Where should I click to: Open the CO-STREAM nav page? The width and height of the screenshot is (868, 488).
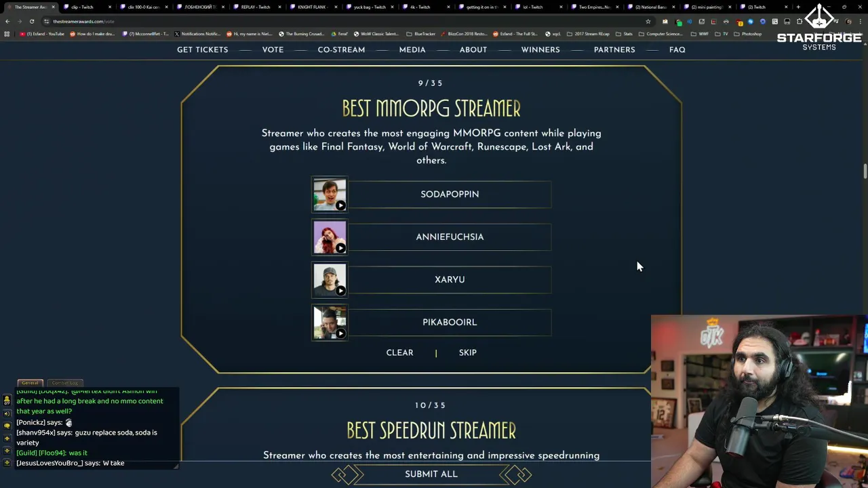click(341, 49)
